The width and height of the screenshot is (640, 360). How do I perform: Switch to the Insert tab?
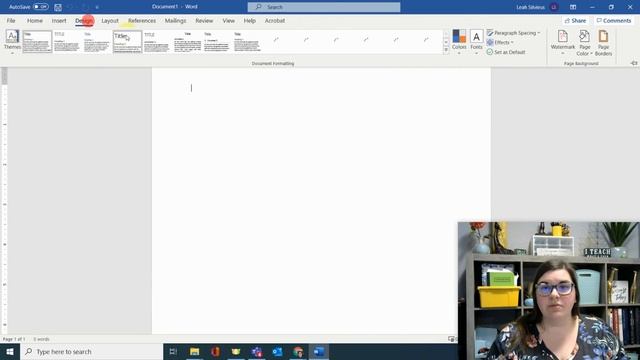[59, 20]
